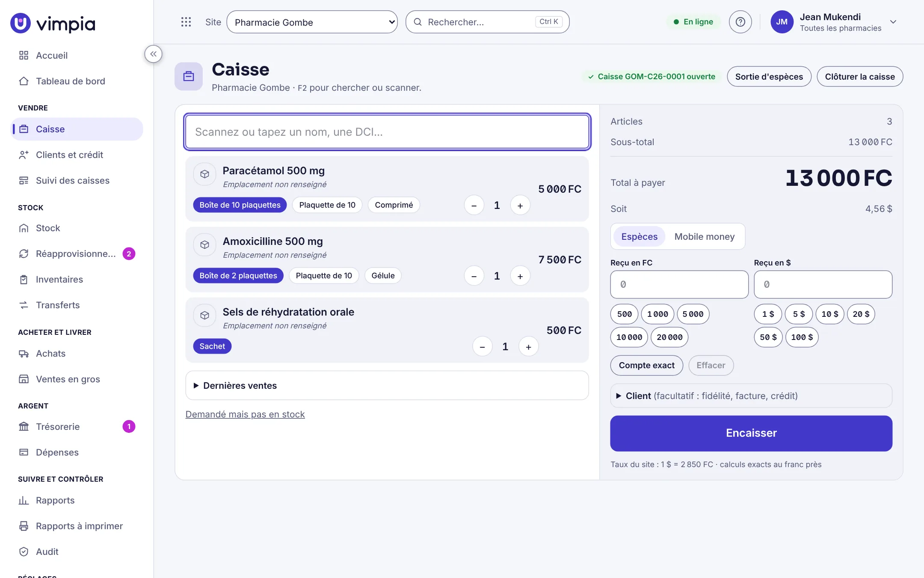Open Transferts in sidebar
The image size is (924, 578).
(77, 305)
